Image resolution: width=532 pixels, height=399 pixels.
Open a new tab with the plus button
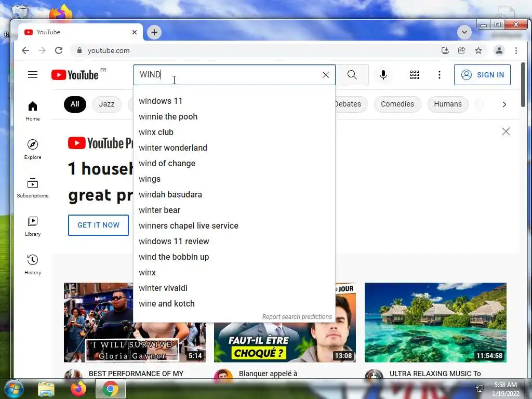coord(154,32)
